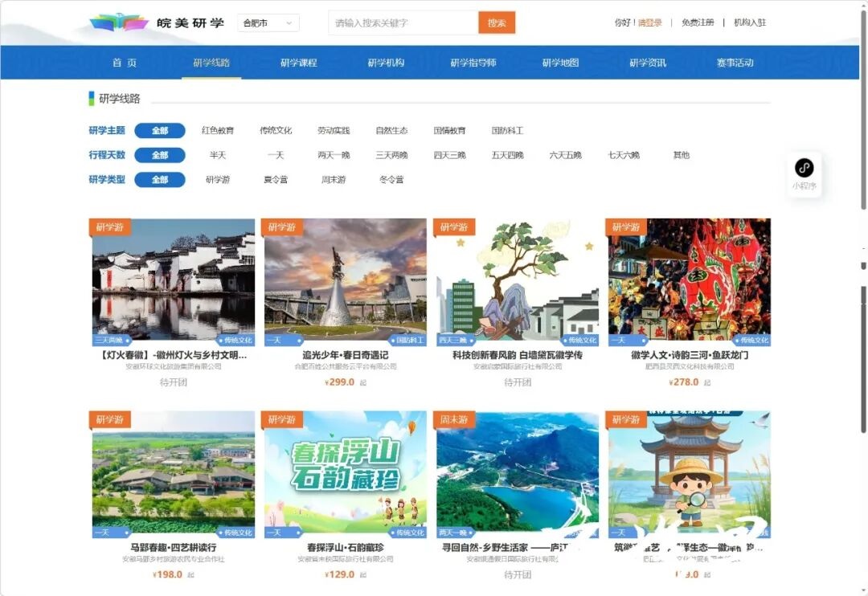Screen dimensions: 868x596
Task: Switch to 研学课程 navigation tab
Action: click(298, 63)
